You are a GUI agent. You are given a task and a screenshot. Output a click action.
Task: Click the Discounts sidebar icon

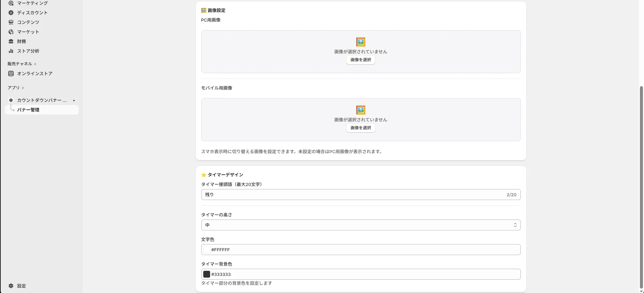11,13
